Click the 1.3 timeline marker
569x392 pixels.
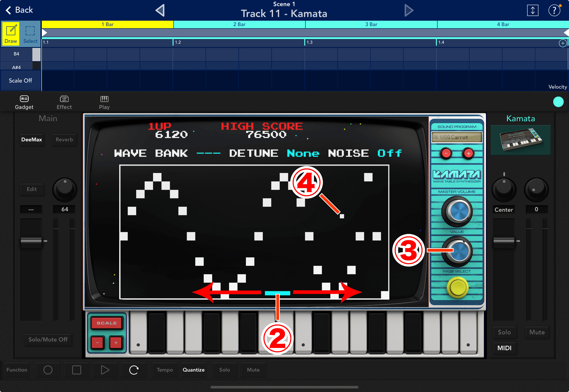pyautogui.click(x=309, y=42)
